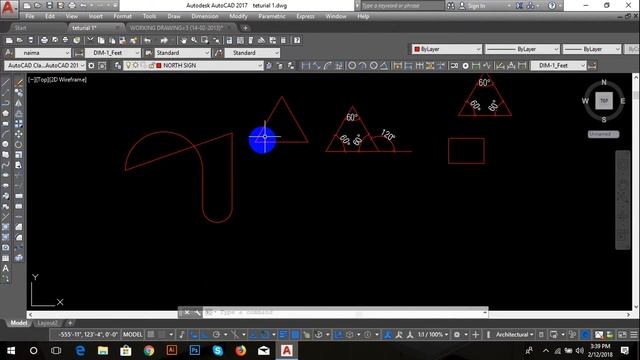The height and width of the screenshot is (360, 640).
Task: Click the Tolerance dimension tool
Action: click(454, 65)
